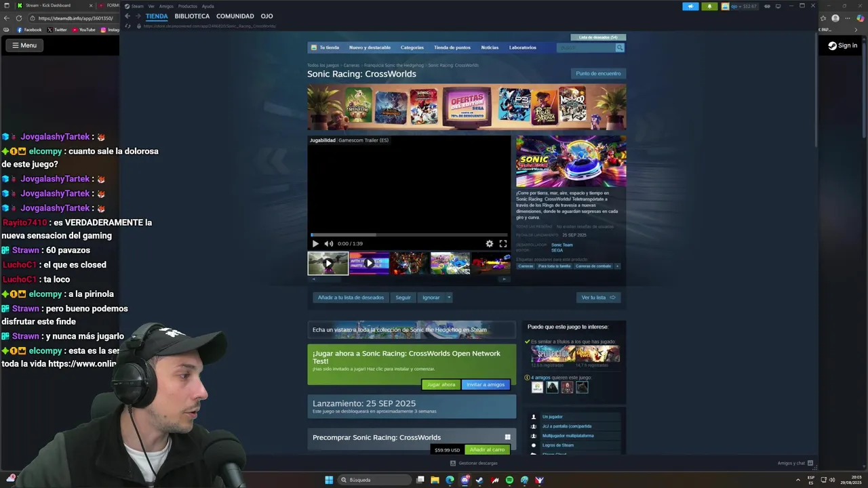
Task: Switch to COMUNIDAD tab
Action: tap(235, 16)
